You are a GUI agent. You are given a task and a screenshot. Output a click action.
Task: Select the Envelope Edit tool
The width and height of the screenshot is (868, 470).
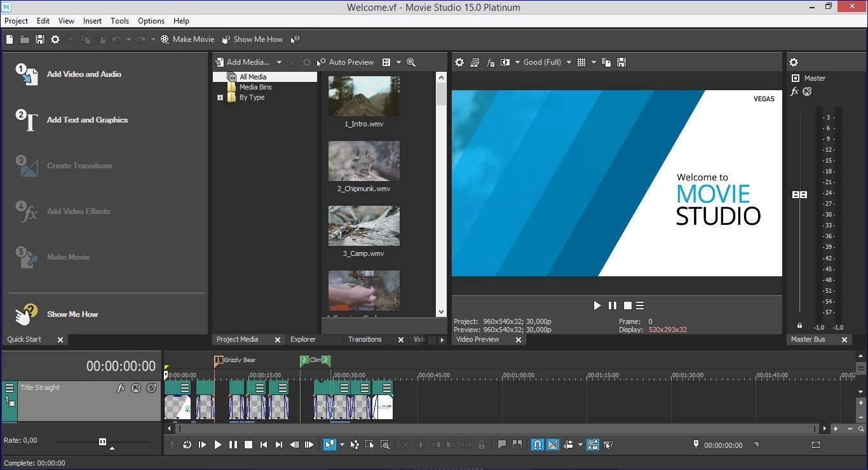[355, 445]
